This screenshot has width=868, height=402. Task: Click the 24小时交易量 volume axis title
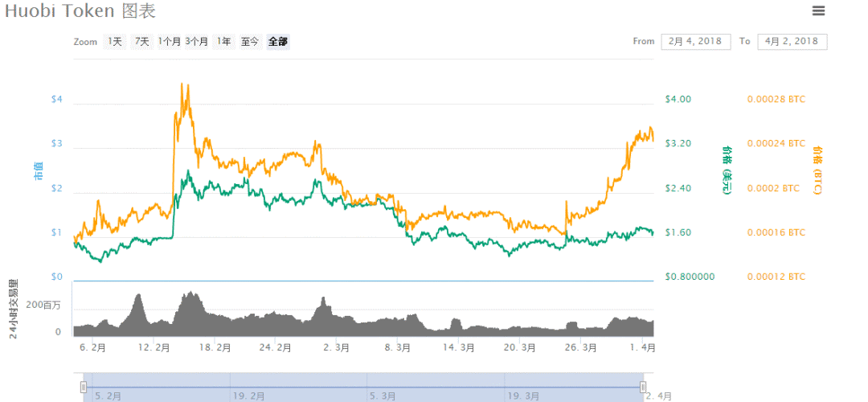[x=14, y=309]
